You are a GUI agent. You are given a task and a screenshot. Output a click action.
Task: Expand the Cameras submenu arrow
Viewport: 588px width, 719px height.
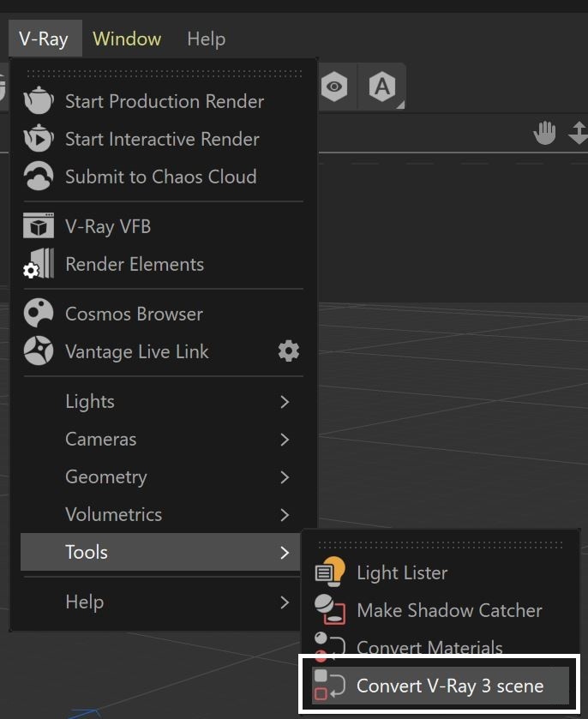click(x=285, y=440)
